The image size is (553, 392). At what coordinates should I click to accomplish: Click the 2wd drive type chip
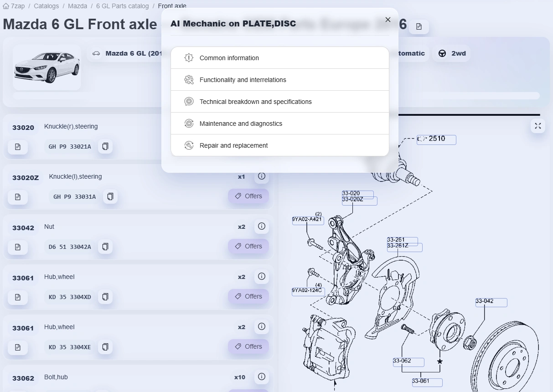pyautogui.click(x=451, y=53)
